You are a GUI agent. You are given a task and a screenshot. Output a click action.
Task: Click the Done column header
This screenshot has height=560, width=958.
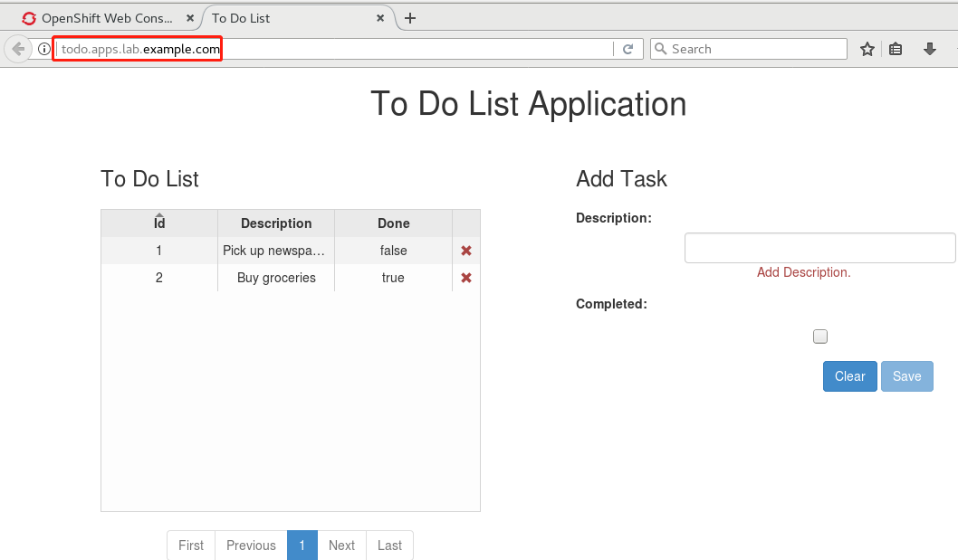[x=394, y=223]
